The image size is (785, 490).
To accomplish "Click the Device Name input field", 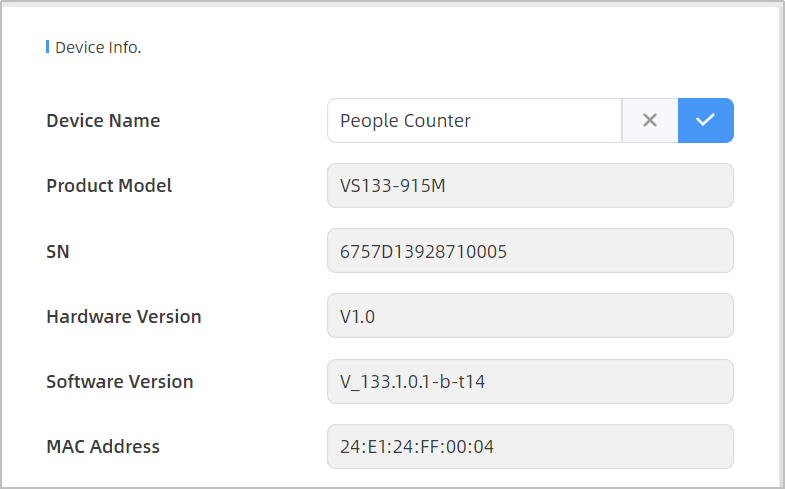I will 474,120.
